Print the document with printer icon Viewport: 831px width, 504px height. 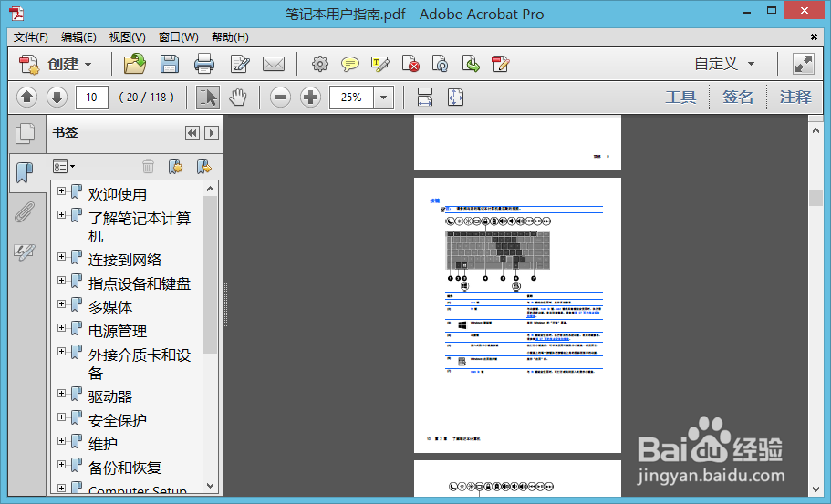(x=204, y=64)
